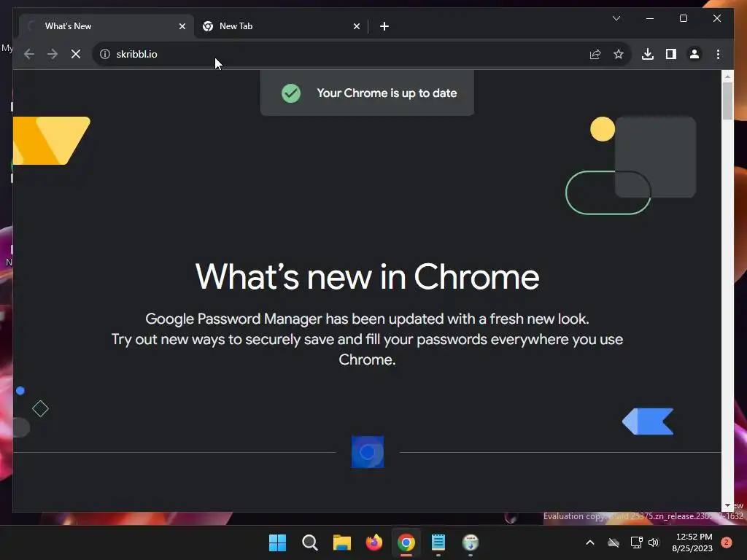Launch Firefox from the taskbar
747x560 pixels.
click(374, 542)
